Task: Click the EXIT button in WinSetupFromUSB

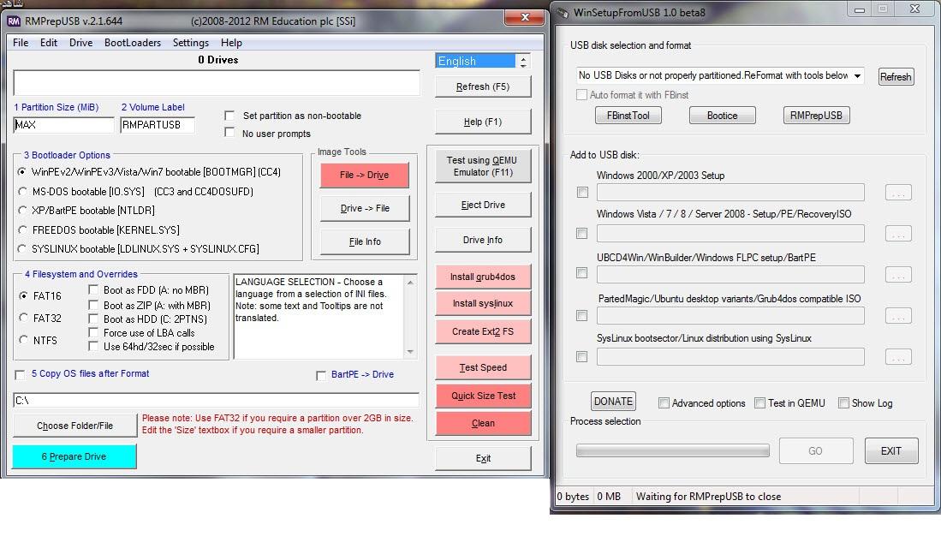Action: pyautogui.click(x=891, y=450)
